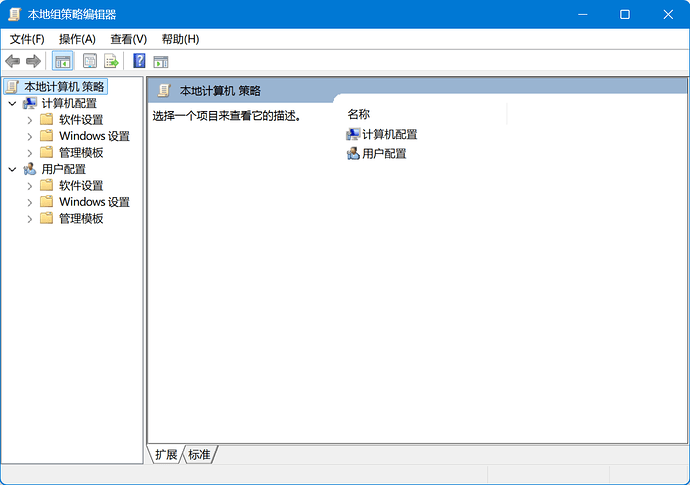Click the Export List toolbar icon
690x485 pixels.
[x=111, y=61]
